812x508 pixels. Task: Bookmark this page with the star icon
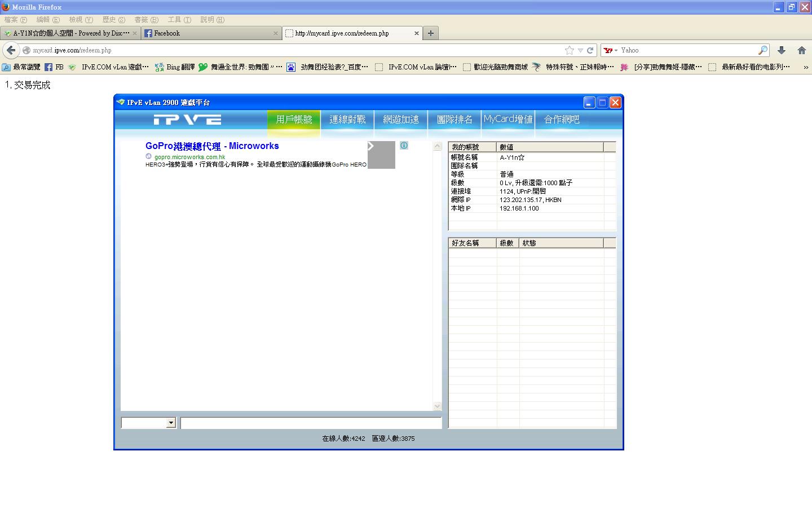point(570,50)
